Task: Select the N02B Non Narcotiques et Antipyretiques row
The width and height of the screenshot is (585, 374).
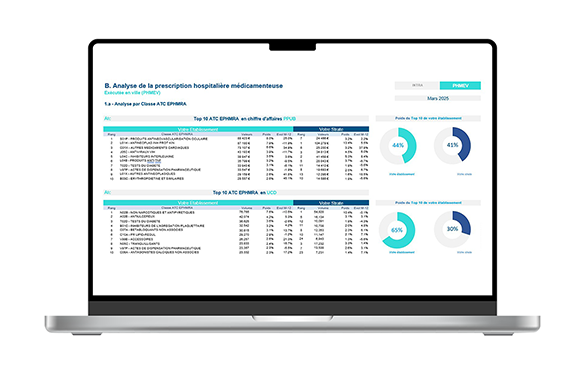Action: [x=236, y=212]
